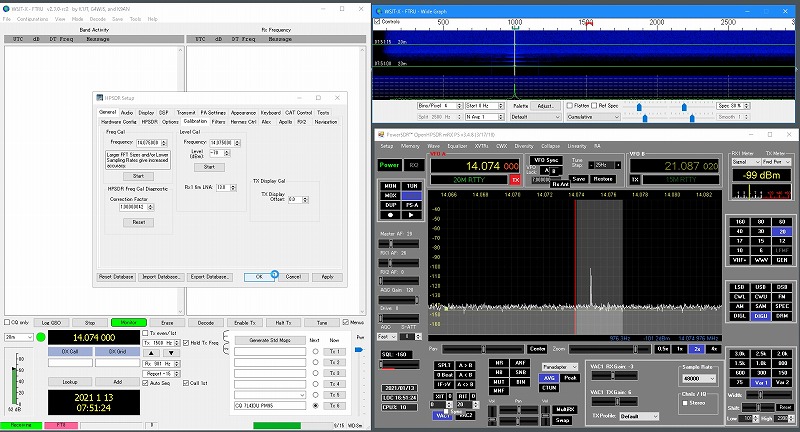The height and width of the screenshot is (432, 800).
Task: Click Cancel in the HPSDR Setup dialog
Action: 293,276
